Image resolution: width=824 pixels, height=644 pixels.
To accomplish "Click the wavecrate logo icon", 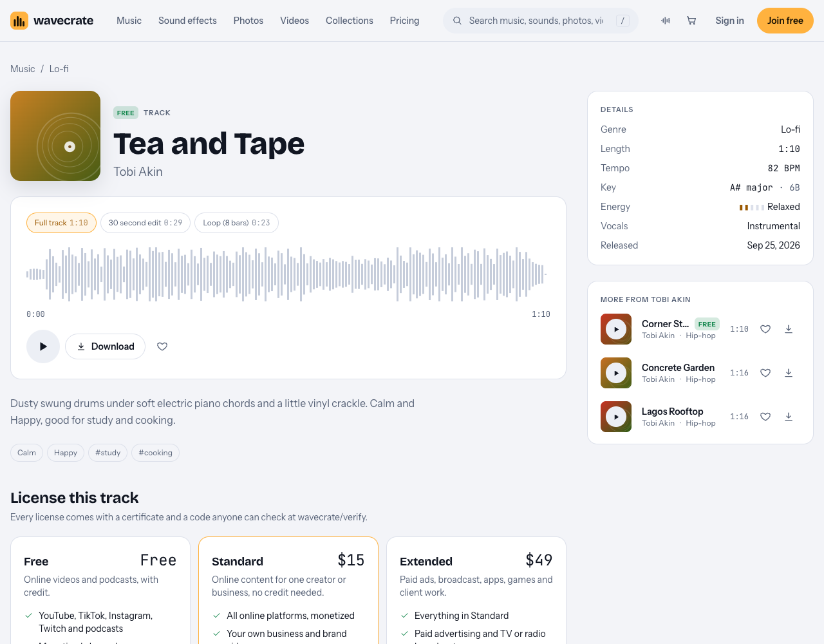I will (x=19, y=21).
